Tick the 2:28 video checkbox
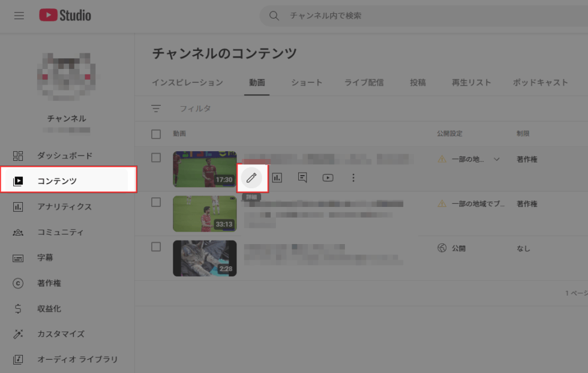The image size is (588, 373). (156, 246)
